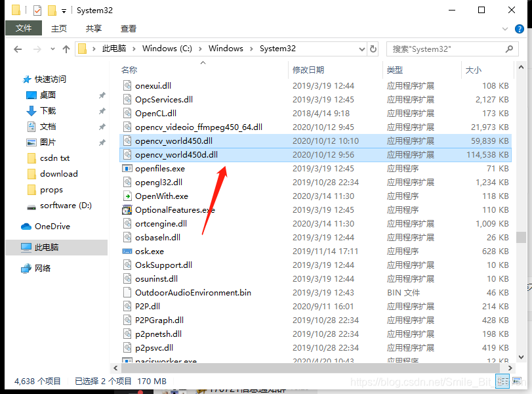Image resolution: width=532 pixels, height=394 pixels.
Task: Click Properties icon in quick access toolbar
Action: click(37, 11)
